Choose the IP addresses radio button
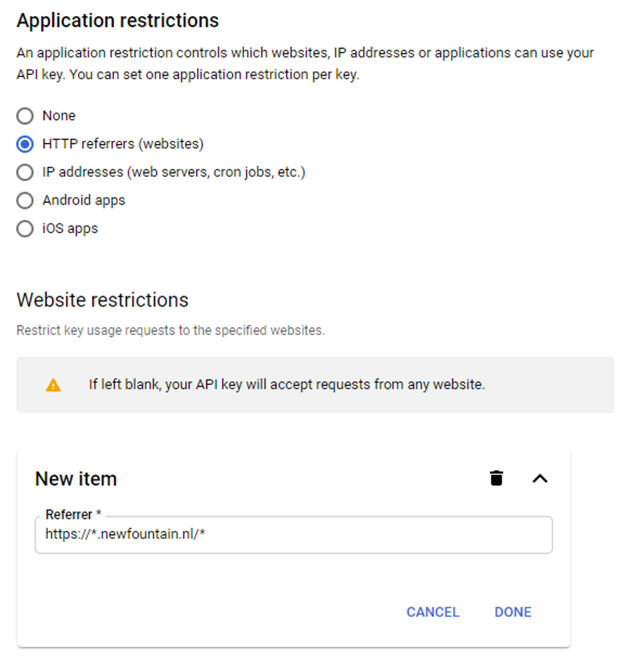Screen dimensions: 644x659 click(x=25, y=172)
